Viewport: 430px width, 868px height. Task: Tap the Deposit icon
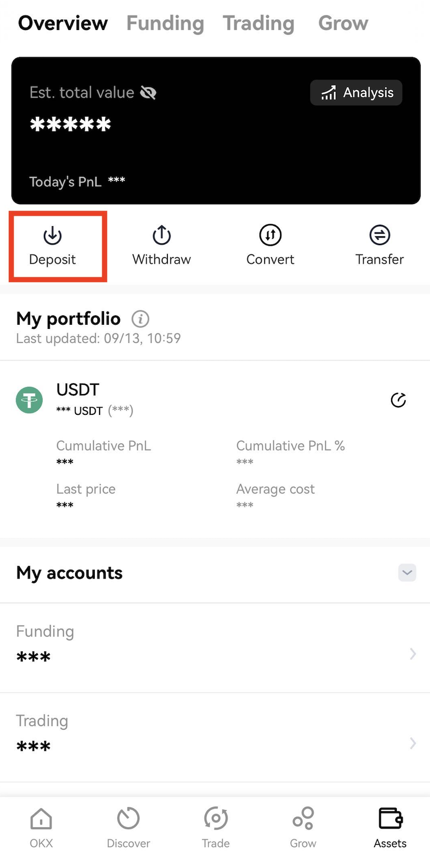tap(52, 236)
